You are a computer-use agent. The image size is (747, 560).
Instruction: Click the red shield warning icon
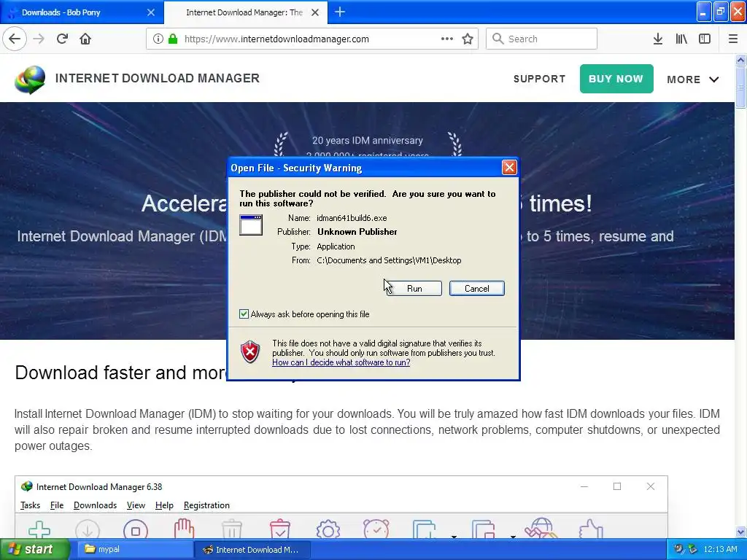[250, 352]
